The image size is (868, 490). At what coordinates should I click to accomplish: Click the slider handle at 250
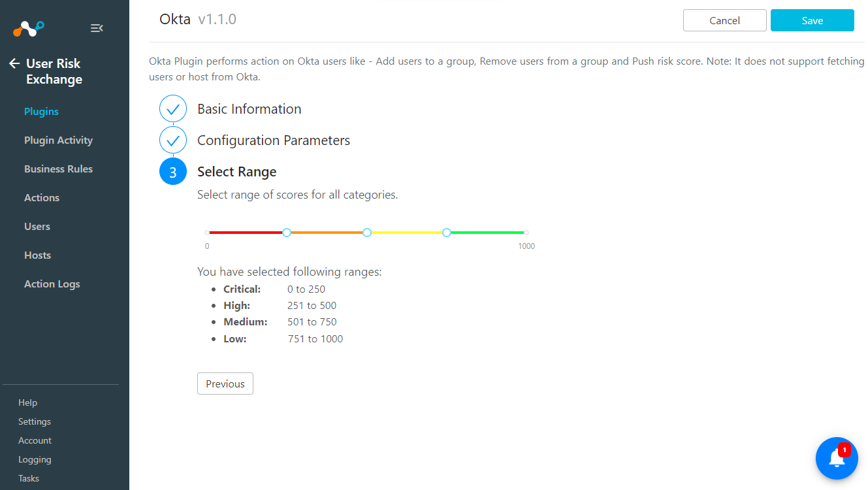pyautogui.click(x=287, y=233)
